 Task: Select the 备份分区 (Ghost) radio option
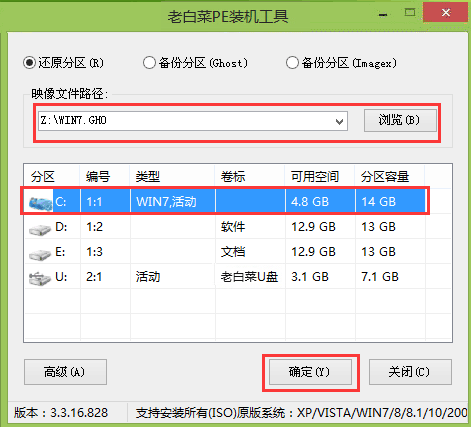149,63
